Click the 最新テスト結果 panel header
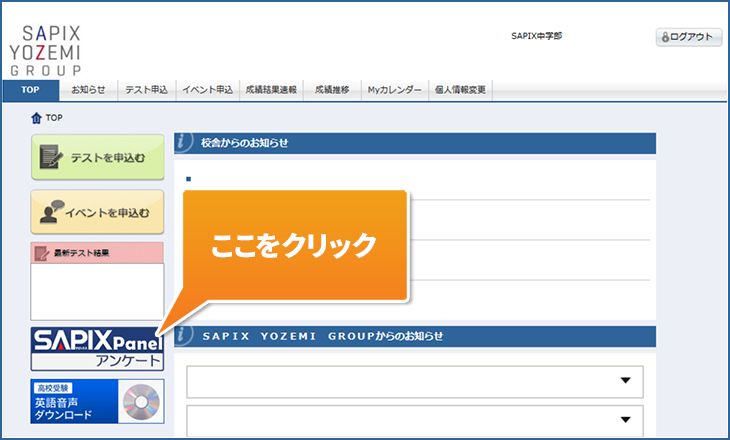The height and width of the screenshot is (440, 730). (97, 253)
